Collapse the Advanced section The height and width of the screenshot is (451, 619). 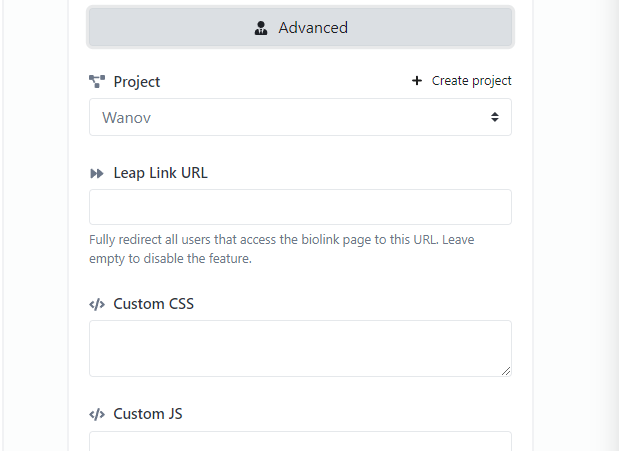[x=300, y=28]
